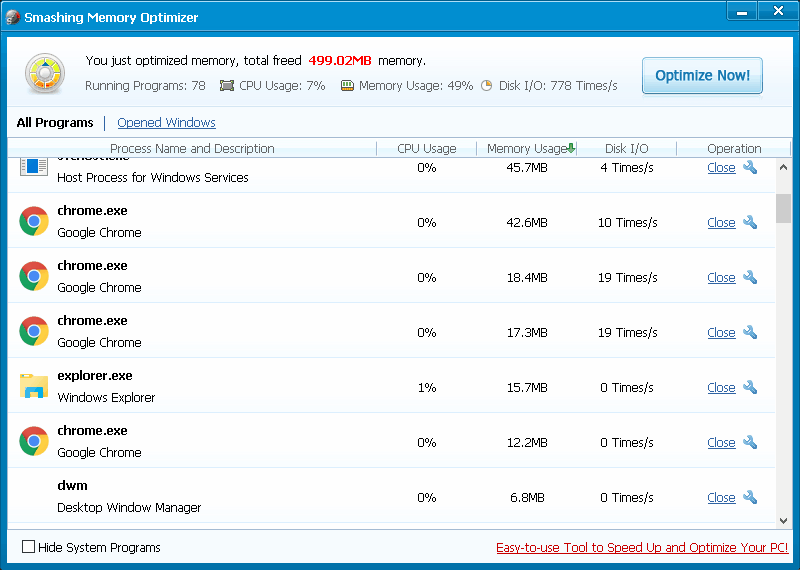Click the scrollbar up arrow
The image size is (800, 570).
pos(783,167)
